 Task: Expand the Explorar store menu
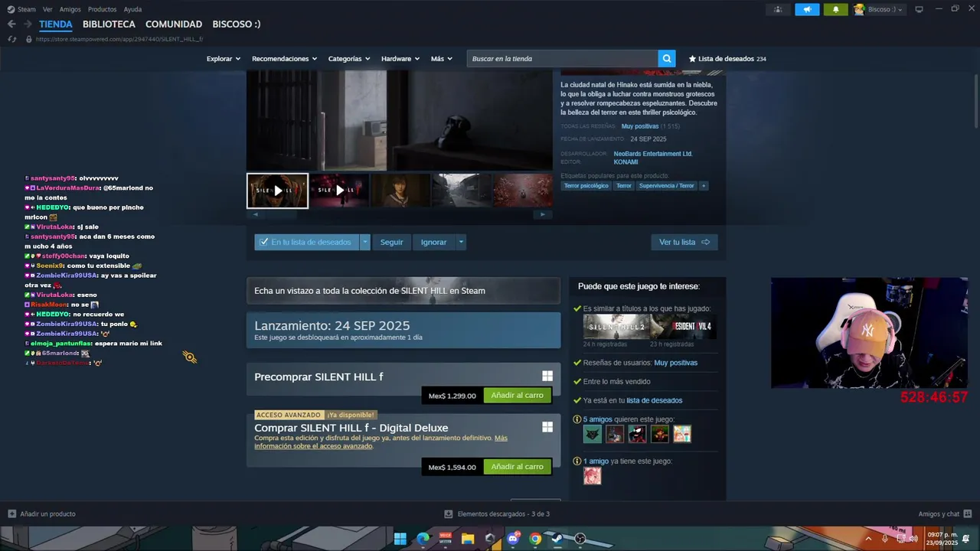[223, 58]
